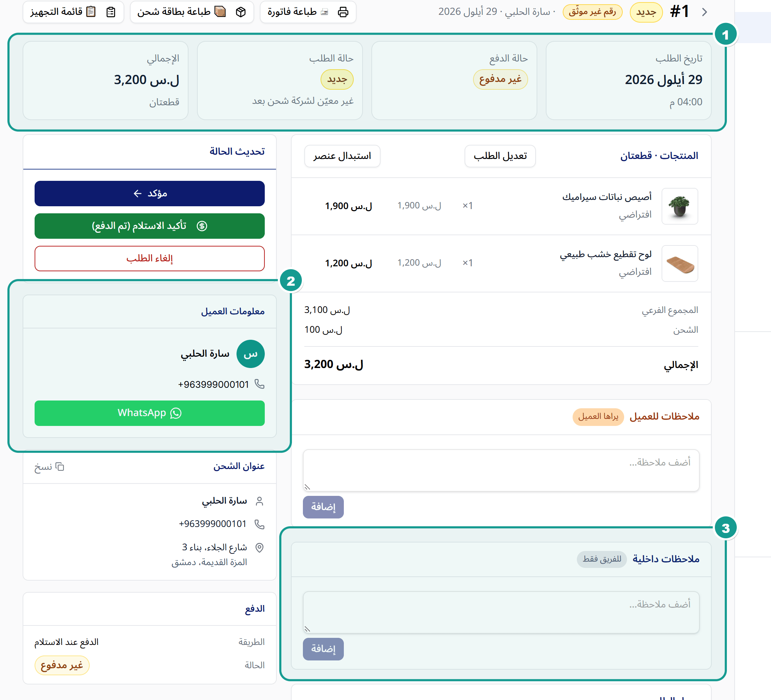Image resolution: width=771 pixels, height=700 pixels.
Task: Click طباعة فاتورة button
Action: [308, 12]
